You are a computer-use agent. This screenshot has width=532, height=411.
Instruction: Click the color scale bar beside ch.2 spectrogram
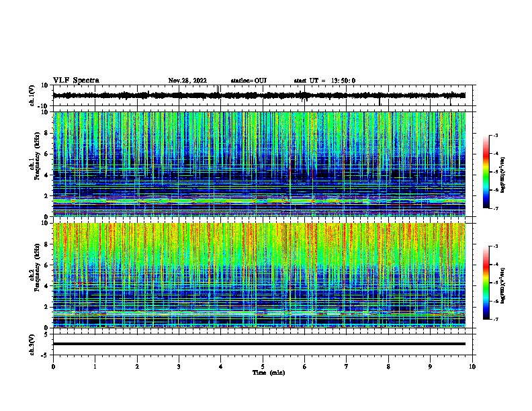pyautogui.click(x=486, y=283)
